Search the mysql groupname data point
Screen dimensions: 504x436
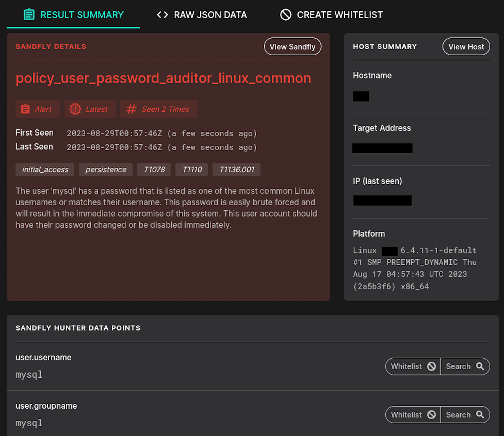(x=465, y=415)
